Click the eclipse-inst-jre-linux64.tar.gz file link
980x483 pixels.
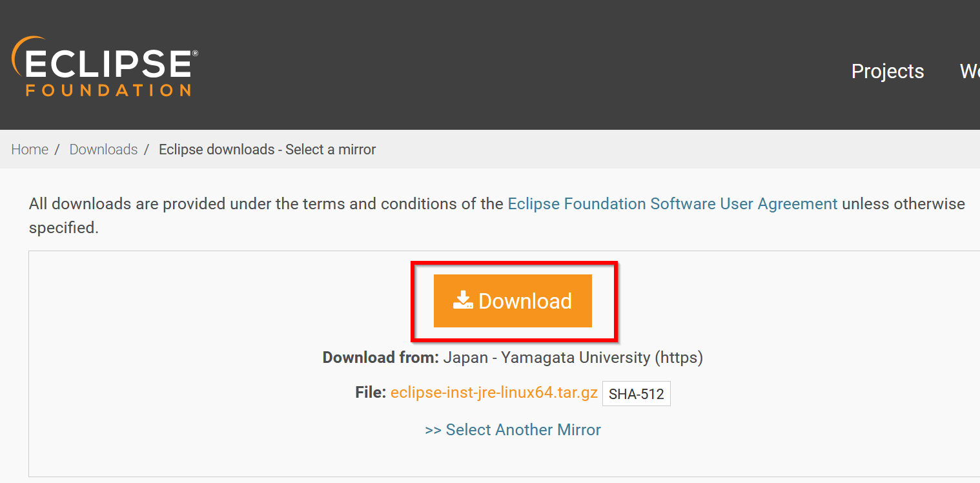pos(494,393)
